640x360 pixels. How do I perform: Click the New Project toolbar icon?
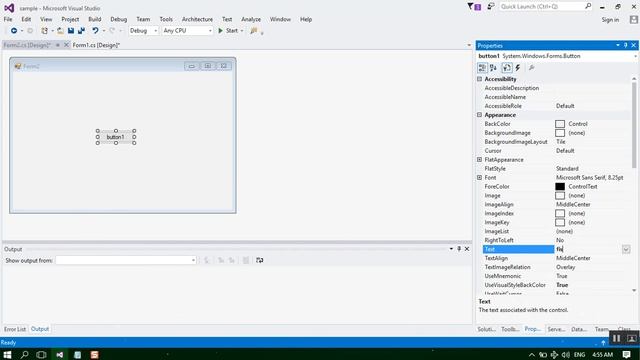click(x=44, y=31)
